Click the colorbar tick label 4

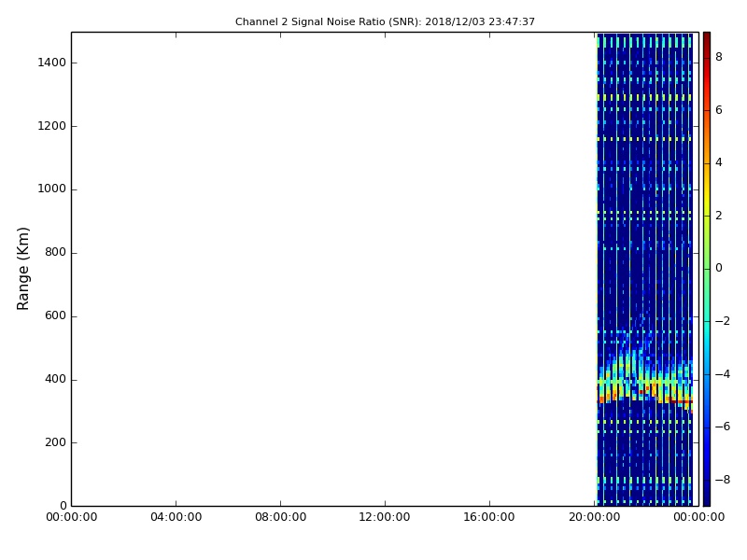tap(719, 162)
